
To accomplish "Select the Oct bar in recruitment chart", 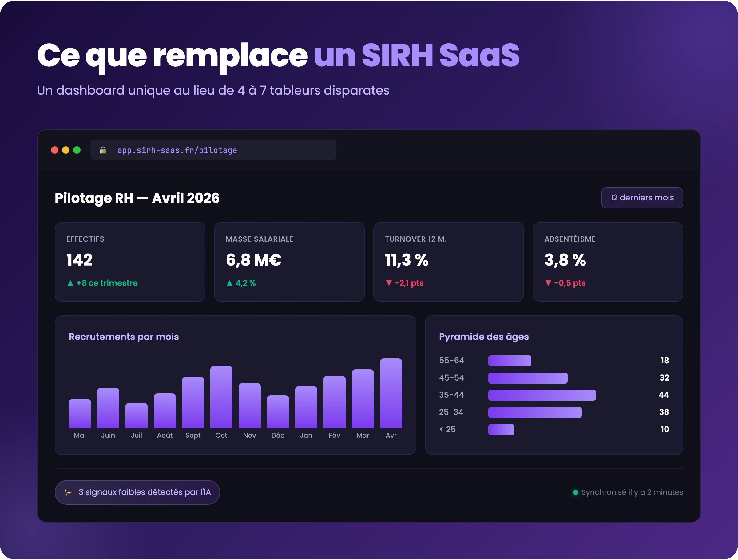I will pyautogui.click(x=221, y=397).
